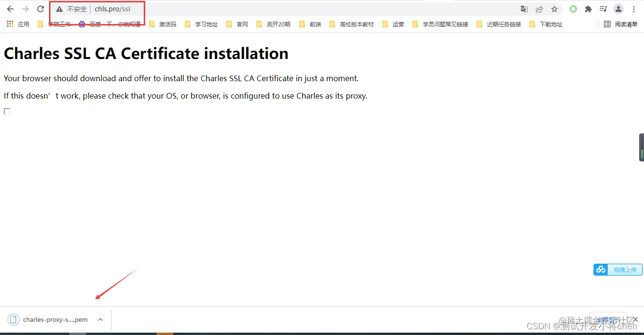Open the media control icon
644x335 pixels.
(603, 9)
